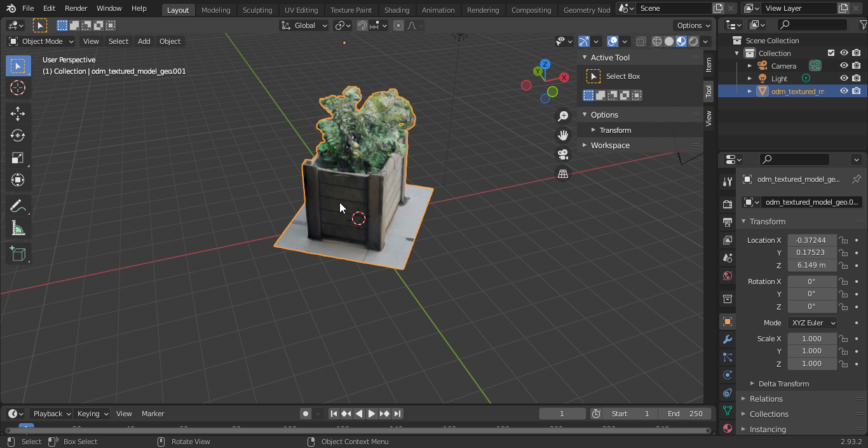Click the Options button in header
This screenshot has height=448, width=868.
coord(693,25)
